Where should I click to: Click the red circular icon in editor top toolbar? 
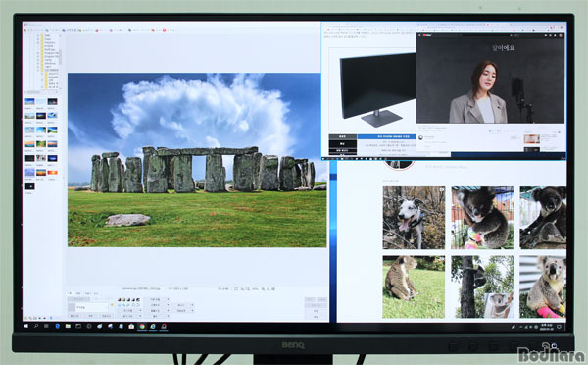[165, 30]
